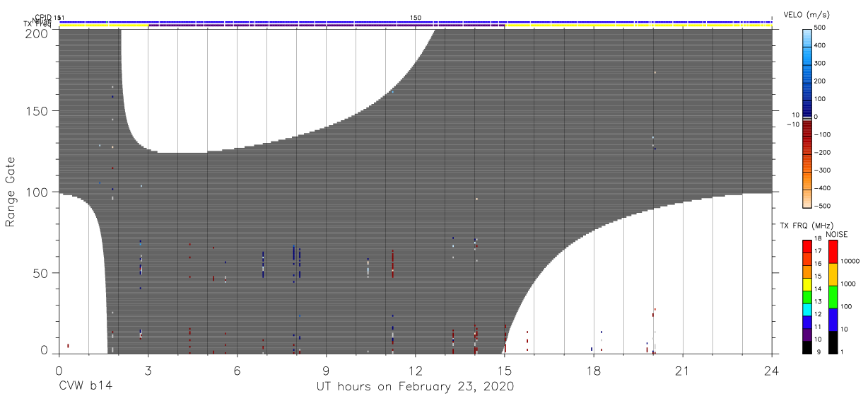Screen dimensions: 868x401
Task: Choose the red NOISE legend color block
Action: tap(833, 251)
